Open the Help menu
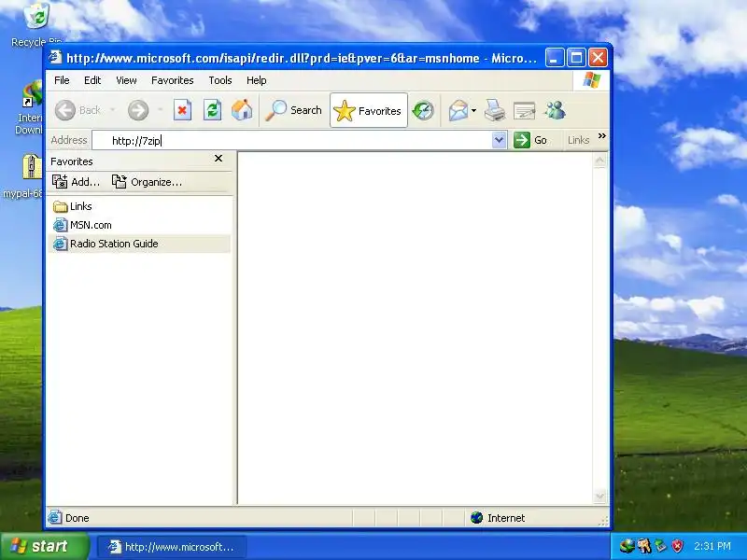 (x=256, y=80)
